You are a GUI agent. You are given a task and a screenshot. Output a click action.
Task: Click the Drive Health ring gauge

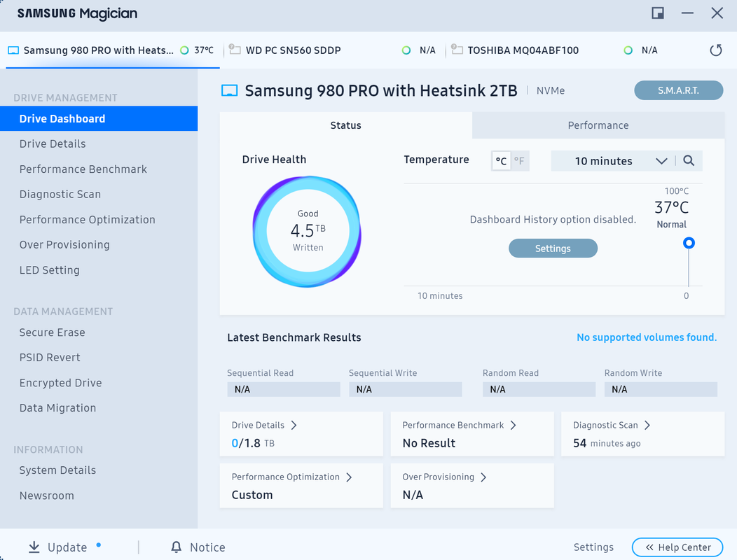click(x=308, y=231)
